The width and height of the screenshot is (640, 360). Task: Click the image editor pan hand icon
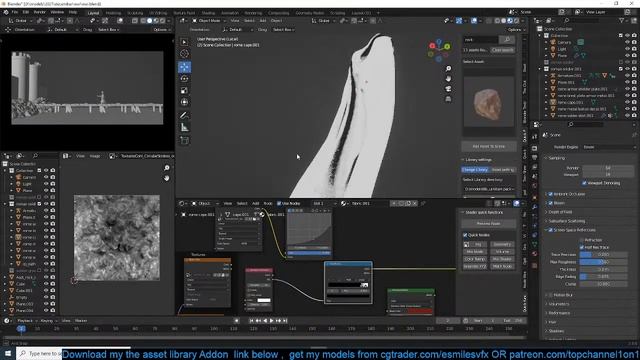click(167, 178)
